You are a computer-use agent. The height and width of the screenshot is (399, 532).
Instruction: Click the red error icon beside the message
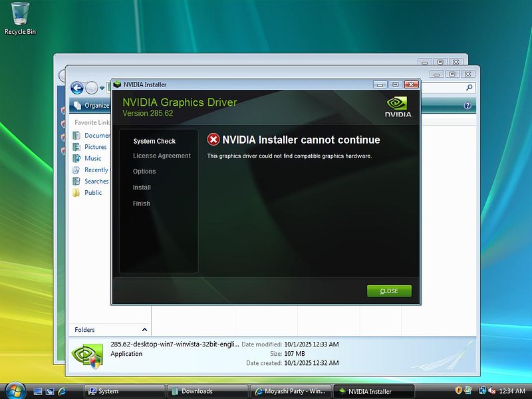(213, 140)
